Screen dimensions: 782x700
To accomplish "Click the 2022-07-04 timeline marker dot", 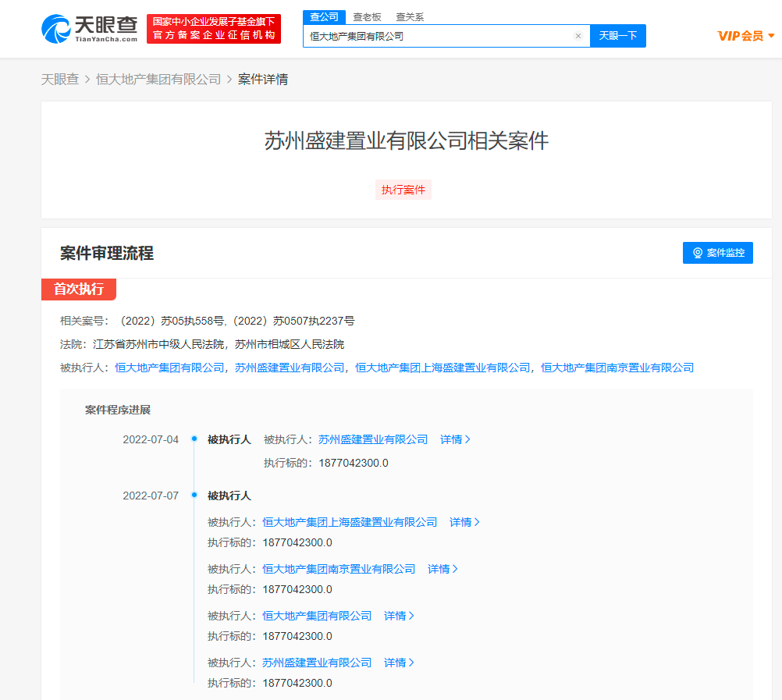I will (x=194, y=439).
